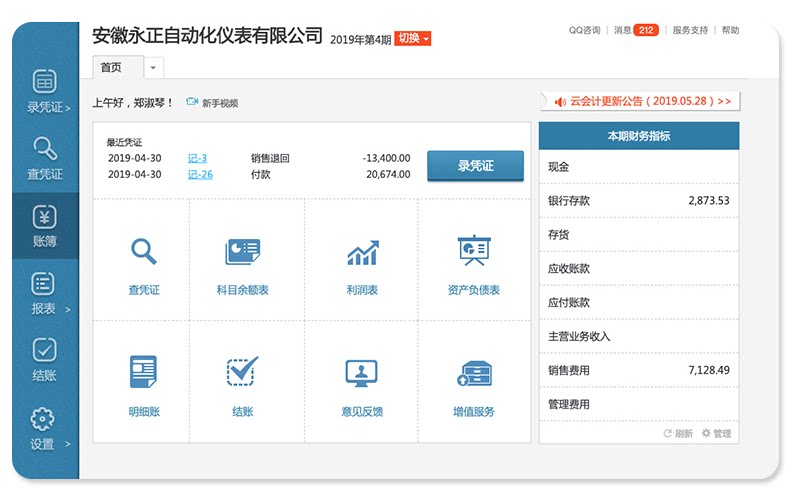
Task: Click 应付账款 indicator row
Action: click(x=639, y=302)
